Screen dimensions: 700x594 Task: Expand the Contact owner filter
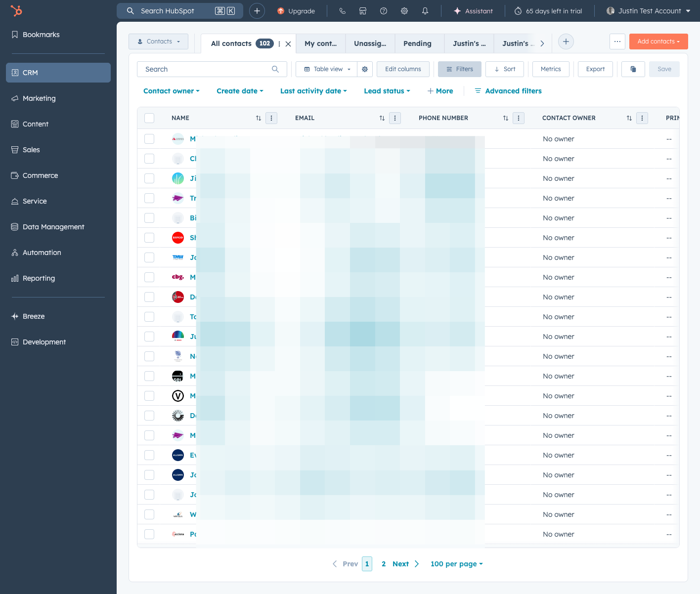click(x=172, y=91)
